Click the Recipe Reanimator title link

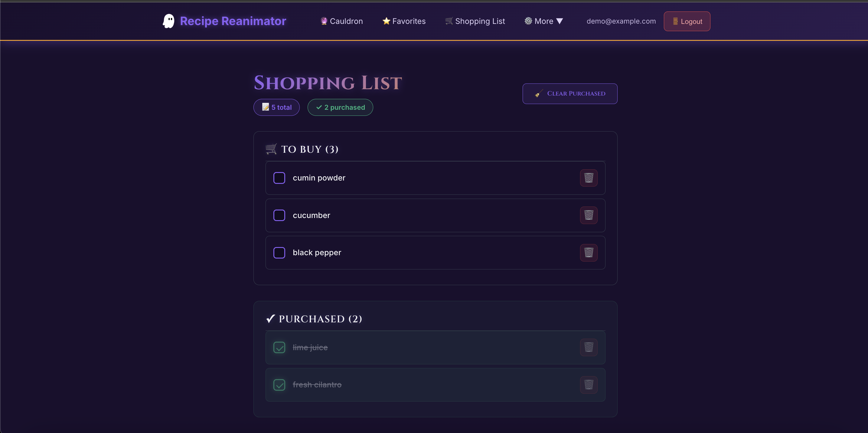233,21
